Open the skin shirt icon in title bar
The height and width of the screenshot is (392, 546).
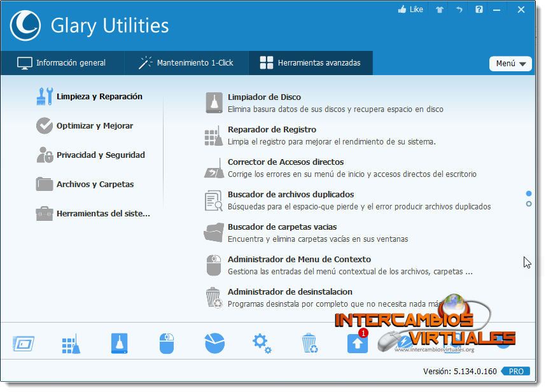click(x=440, y=10)
